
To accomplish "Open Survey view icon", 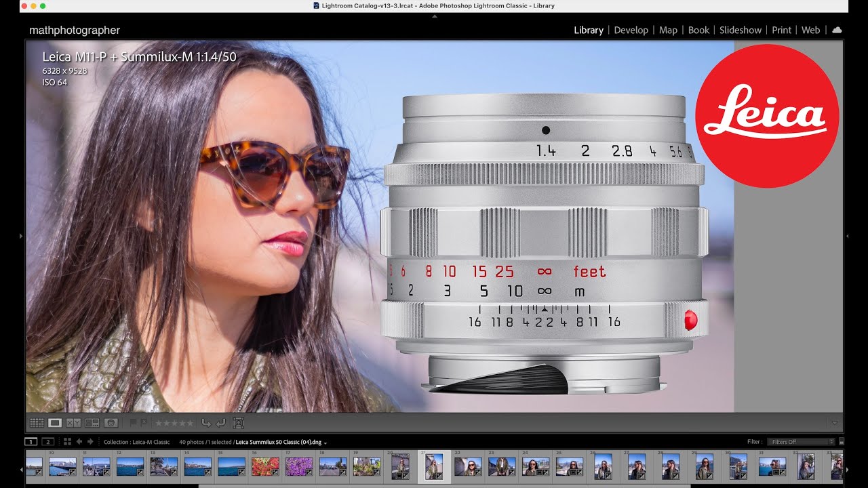I will [x=92, y=423].
